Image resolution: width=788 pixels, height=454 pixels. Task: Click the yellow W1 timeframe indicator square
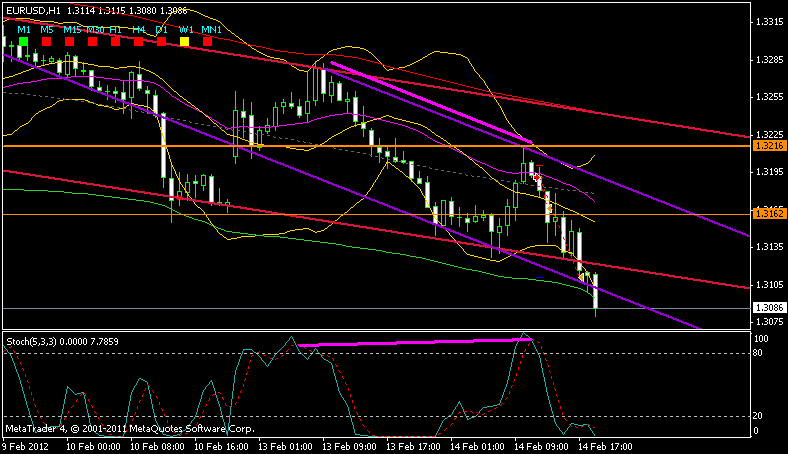tap(184, 42)
